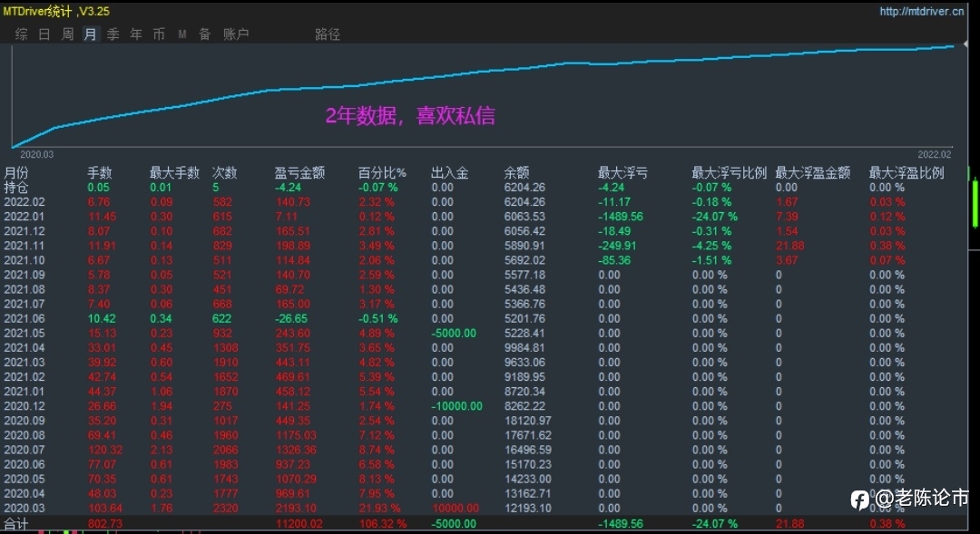Click the 月份 column header
Viewport: 980px width, 534px height.
[x=16, y=173]
